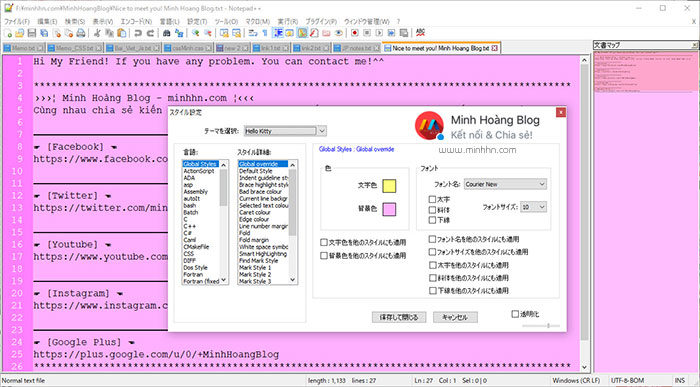Close the スタイル設定 dialog with red X
The image size is (700, 387).
pyautogui.click(x=561, y=112)
